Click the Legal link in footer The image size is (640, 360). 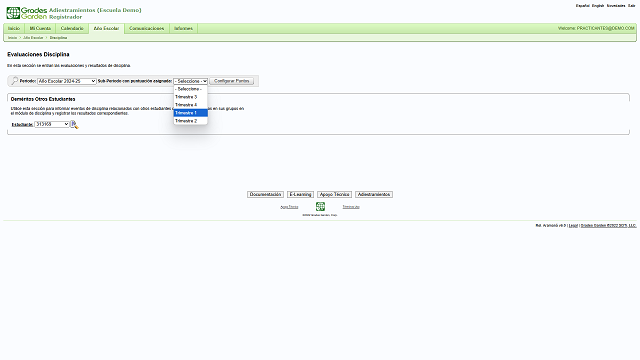(573, 225)
